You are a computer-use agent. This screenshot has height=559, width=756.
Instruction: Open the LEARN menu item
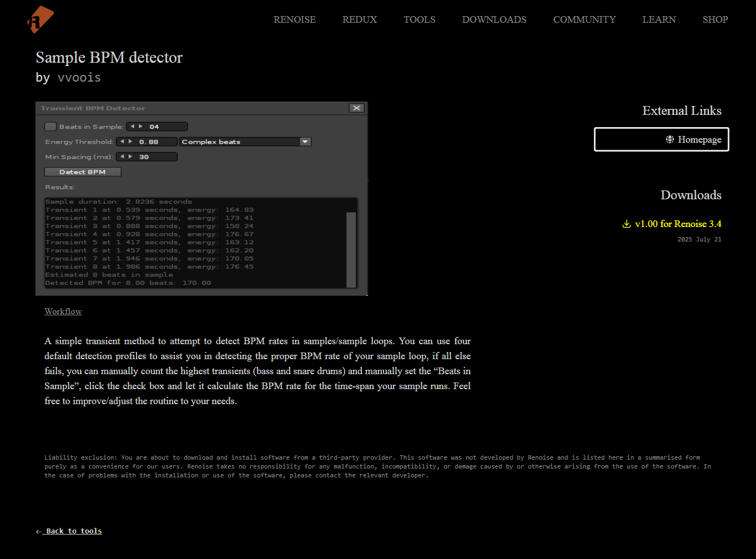[659, 19]
